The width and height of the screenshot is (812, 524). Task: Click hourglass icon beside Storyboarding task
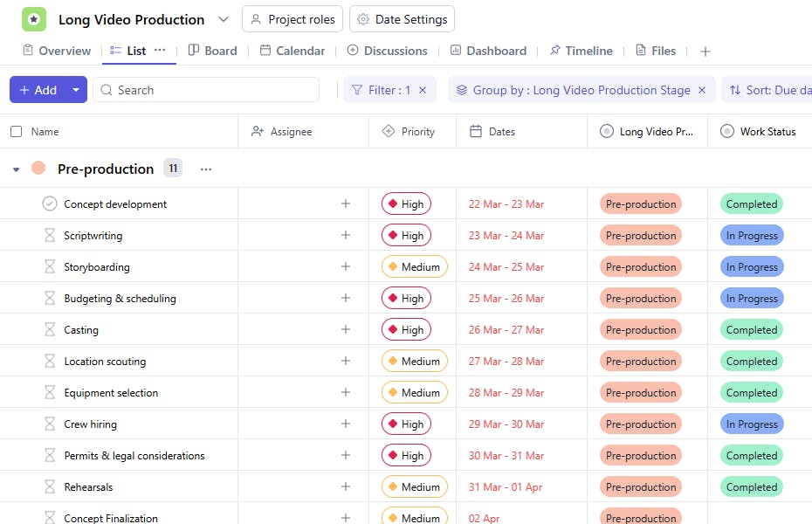50,267
